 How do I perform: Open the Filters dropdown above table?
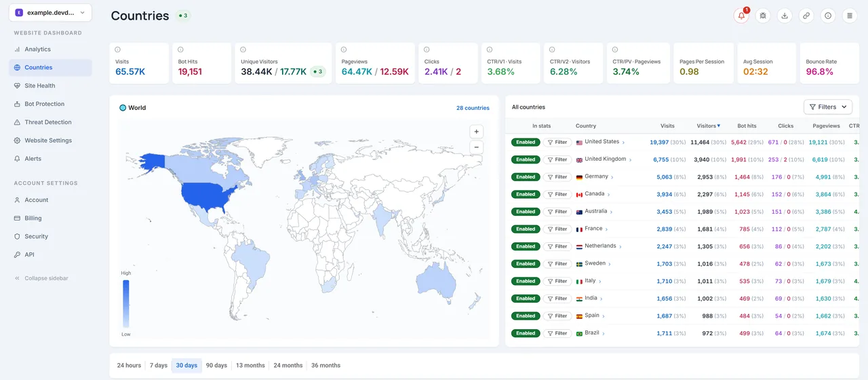point(828,107)
